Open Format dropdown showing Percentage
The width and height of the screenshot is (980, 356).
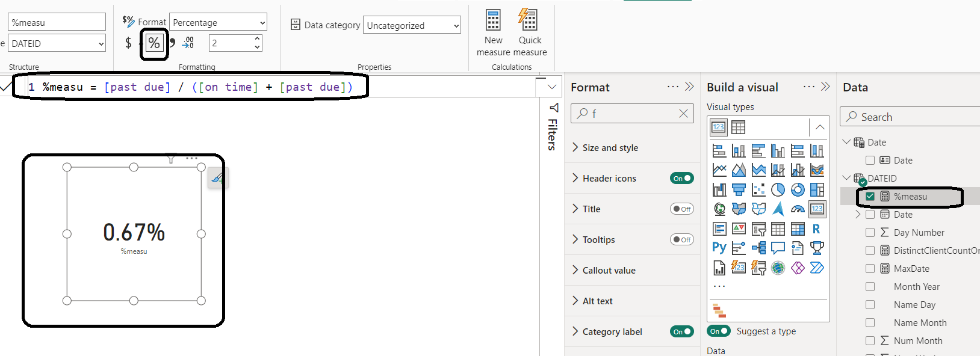click(218, 22)
